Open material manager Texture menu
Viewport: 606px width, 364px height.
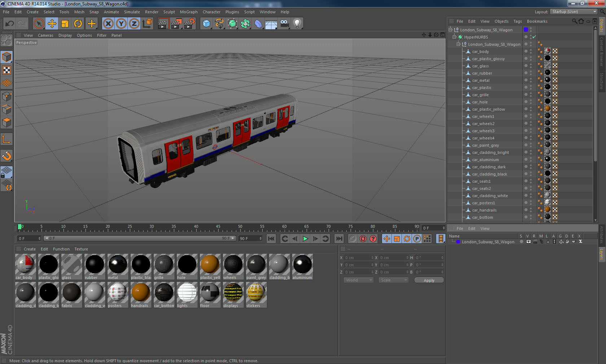click(x=81, y=249)
